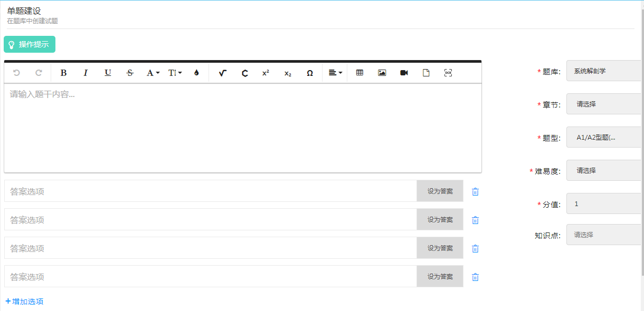The width and height of the screenshot is (644, 311).
Task: Click the OCR recognition icon
Action: click(x=448, y=73)
